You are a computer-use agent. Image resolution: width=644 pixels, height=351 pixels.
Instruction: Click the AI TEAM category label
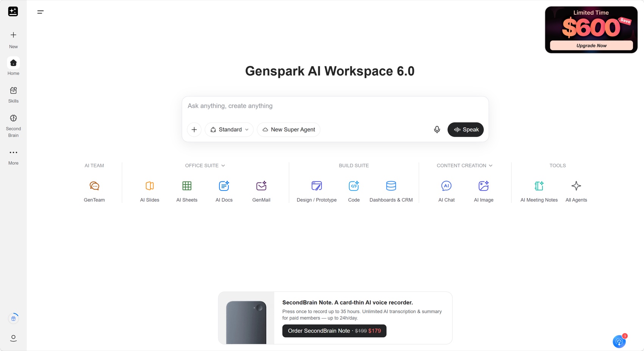[x=94, y=165]
